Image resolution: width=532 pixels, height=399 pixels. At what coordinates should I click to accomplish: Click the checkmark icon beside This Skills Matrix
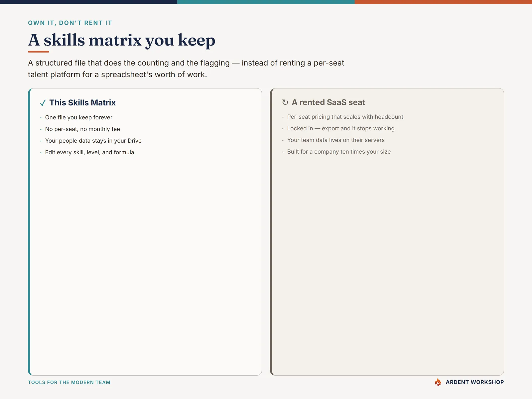[x=43, y=103]
